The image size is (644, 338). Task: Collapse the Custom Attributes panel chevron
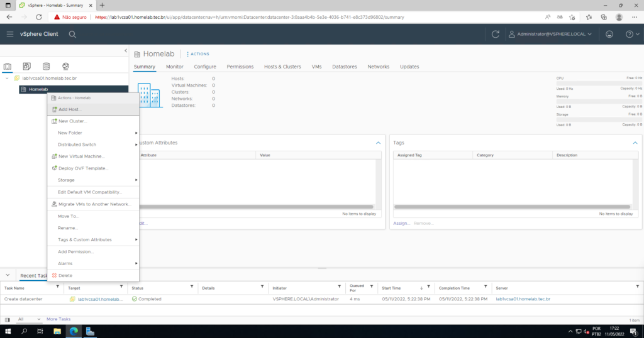point(378,143)
